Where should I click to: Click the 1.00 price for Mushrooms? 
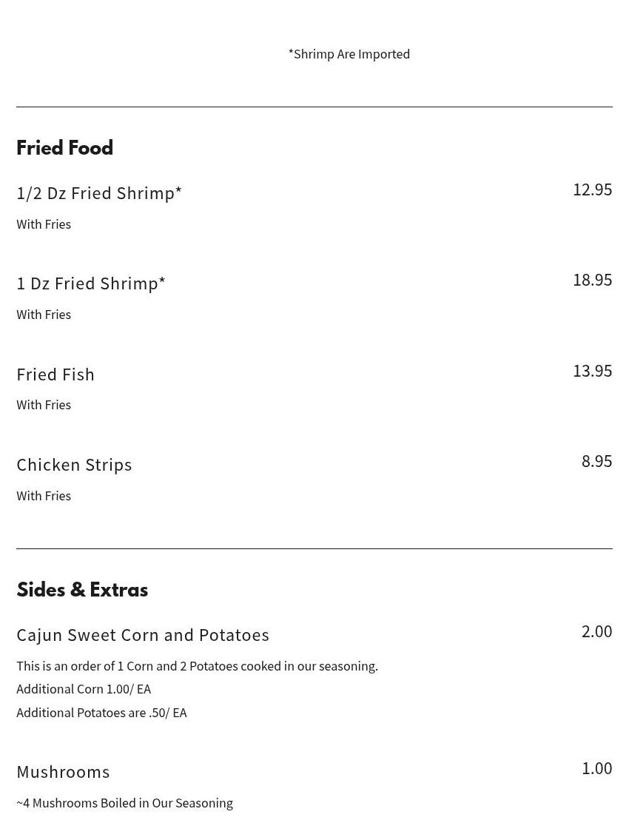pos(597,768)
